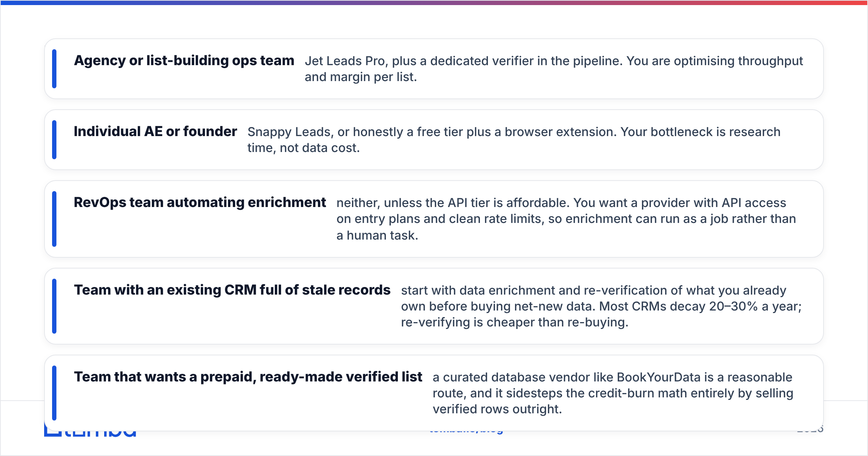Click the blue bar beside Agency card
868x456 pixels.
click(54, 69)
